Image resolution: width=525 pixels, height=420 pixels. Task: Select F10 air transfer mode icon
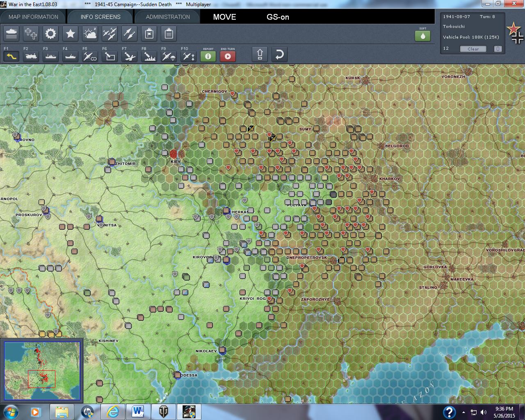coord(189,56)
